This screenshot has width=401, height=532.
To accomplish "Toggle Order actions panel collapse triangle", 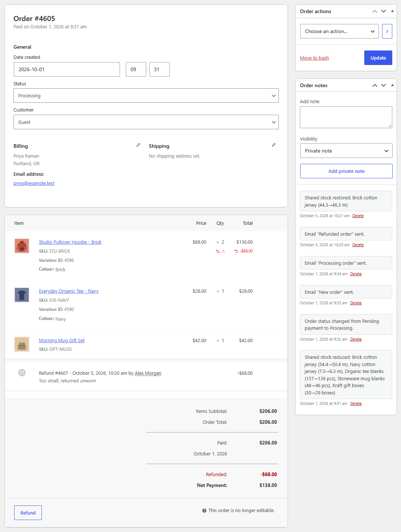I will pos(392,11).
